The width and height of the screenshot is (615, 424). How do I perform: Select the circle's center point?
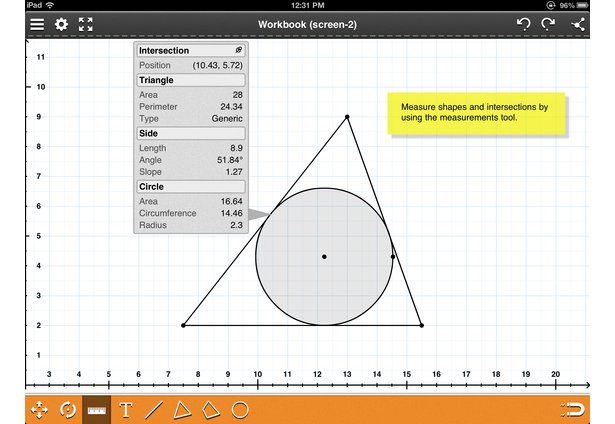pyautogui.click(x=324, y=257)
